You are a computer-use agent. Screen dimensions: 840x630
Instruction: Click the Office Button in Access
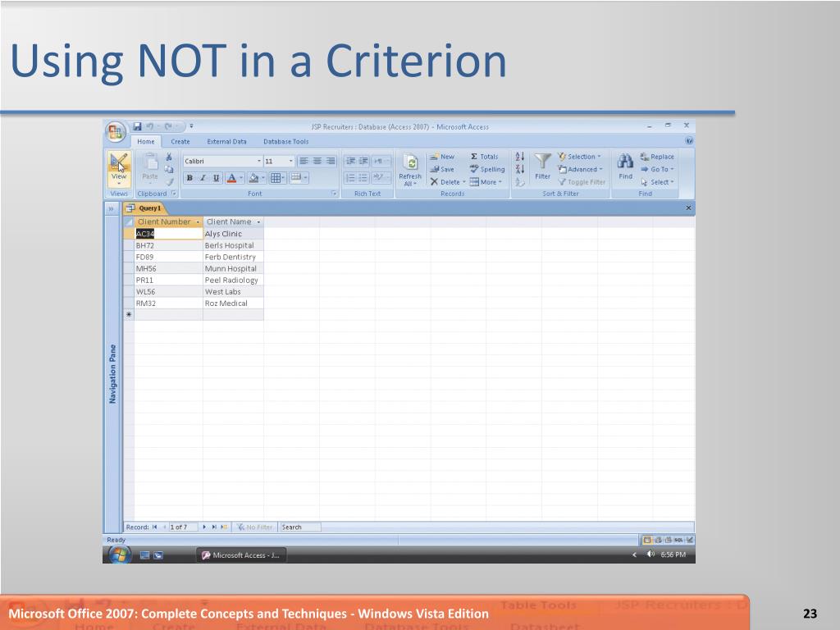click(x=115, y=132)
